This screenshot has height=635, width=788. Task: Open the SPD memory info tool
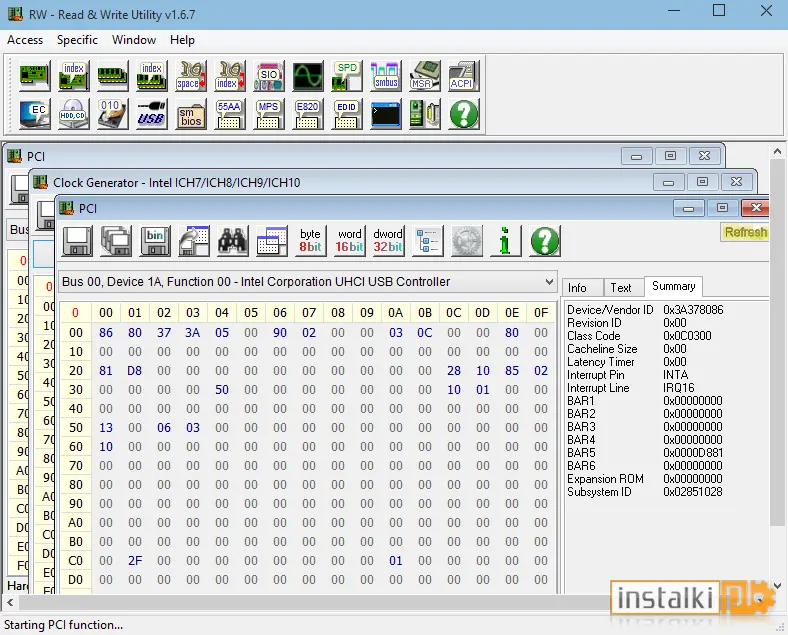coord(347,76)
